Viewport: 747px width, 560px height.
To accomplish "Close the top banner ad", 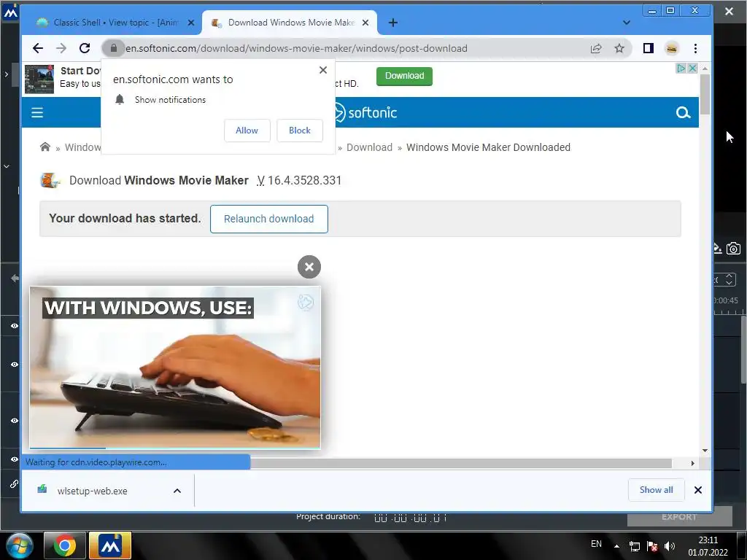I will pos(693,69).
